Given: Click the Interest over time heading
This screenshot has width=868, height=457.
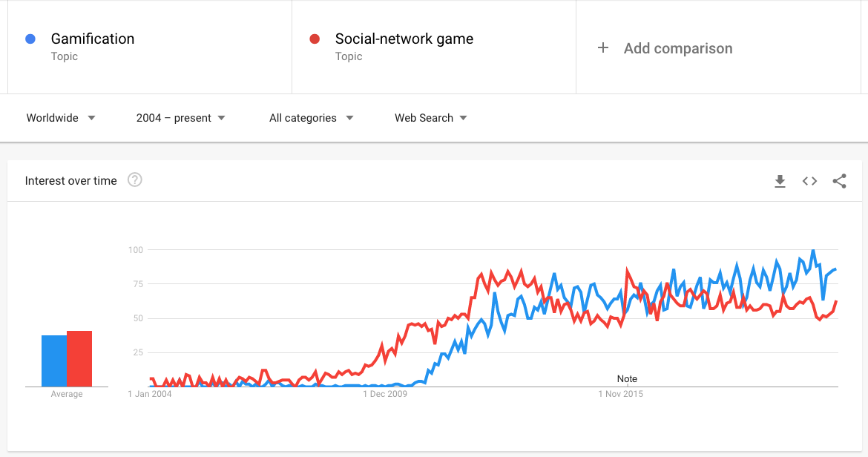Looking at the screenshot, I should 71,181.
